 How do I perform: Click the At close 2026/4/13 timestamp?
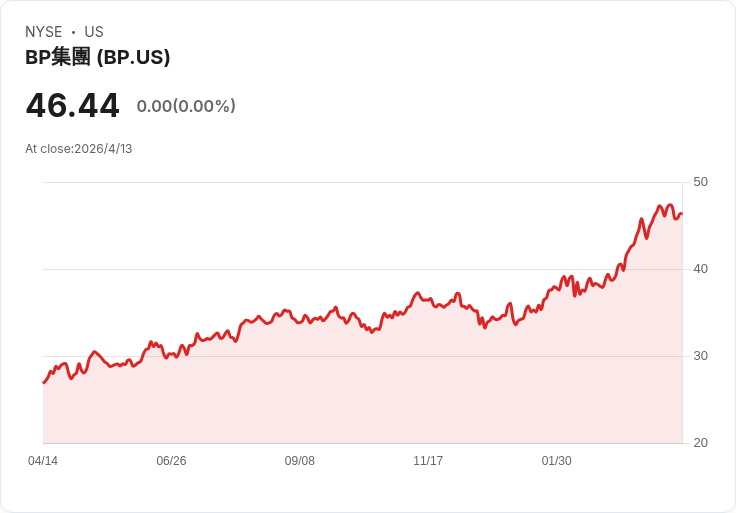pyautogui.click(x=79, y=149)
